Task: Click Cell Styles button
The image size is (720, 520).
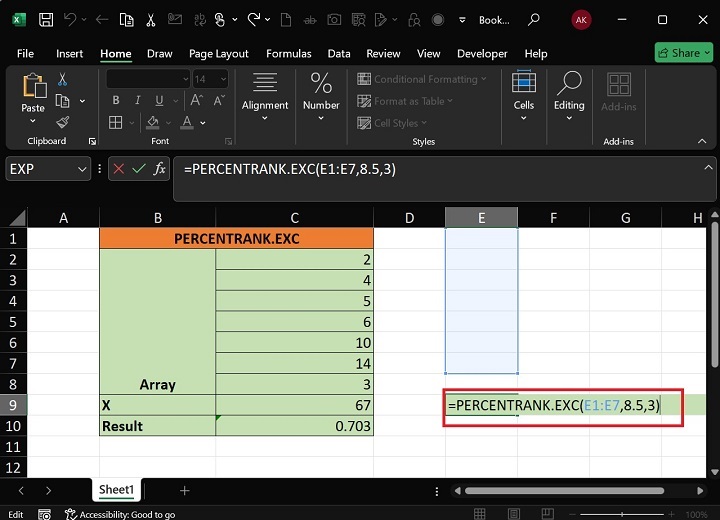Action: (392, 123)
